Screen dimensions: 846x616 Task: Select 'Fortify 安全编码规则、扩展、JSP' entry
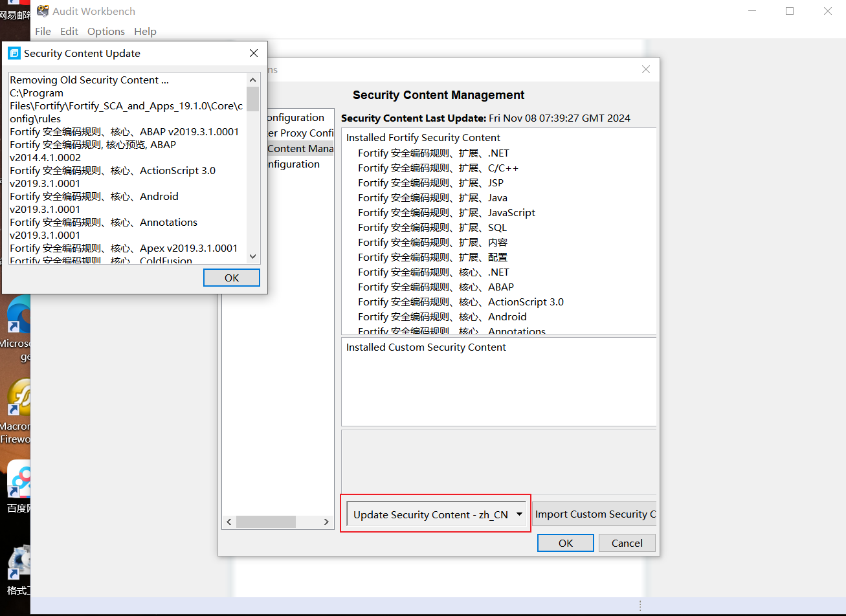pyautogui.click(x=430, y=183)
